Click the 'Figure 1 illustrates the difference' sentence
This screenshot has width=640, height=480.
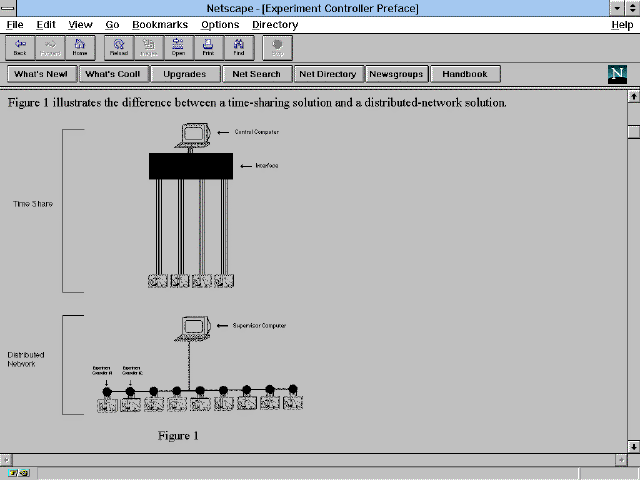pyautogui.click(x=257, y=103)
